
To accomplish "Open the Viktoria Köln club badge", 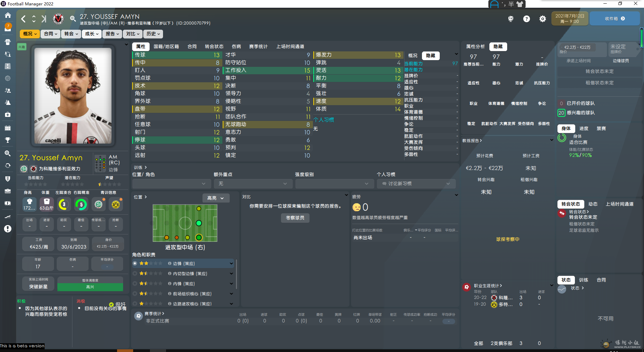I will point(58,19).
